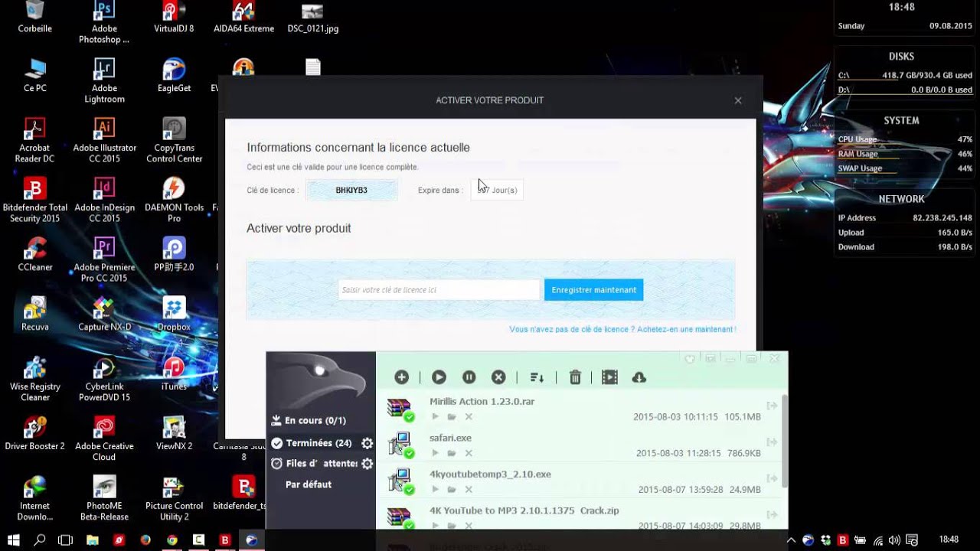
Task: Open Adobe InDesign CC 2015 shortcut
Action: tap(104, 200)
